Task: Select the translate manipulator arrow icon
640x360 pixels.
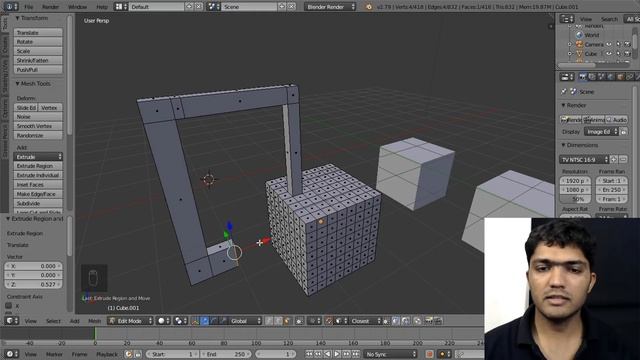Action: (204, 321)
